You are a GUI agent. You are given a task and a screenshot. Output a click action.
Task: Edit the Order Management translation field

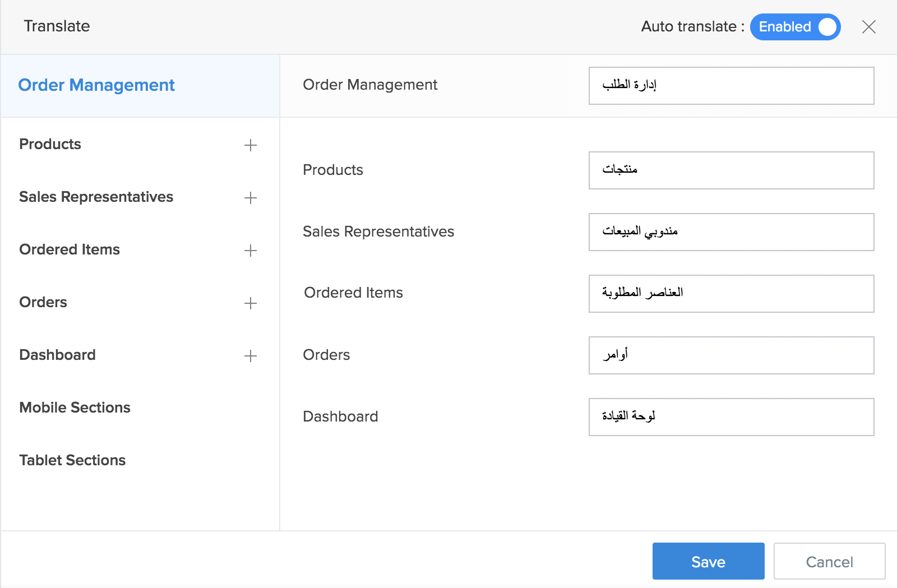click(x=731, y=86)
